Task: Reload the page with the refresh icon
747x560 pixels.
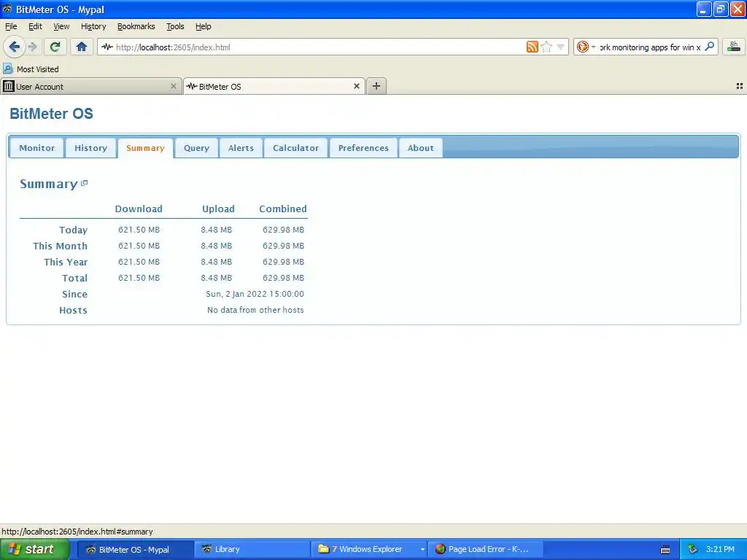Action: (x=55, y=47)
